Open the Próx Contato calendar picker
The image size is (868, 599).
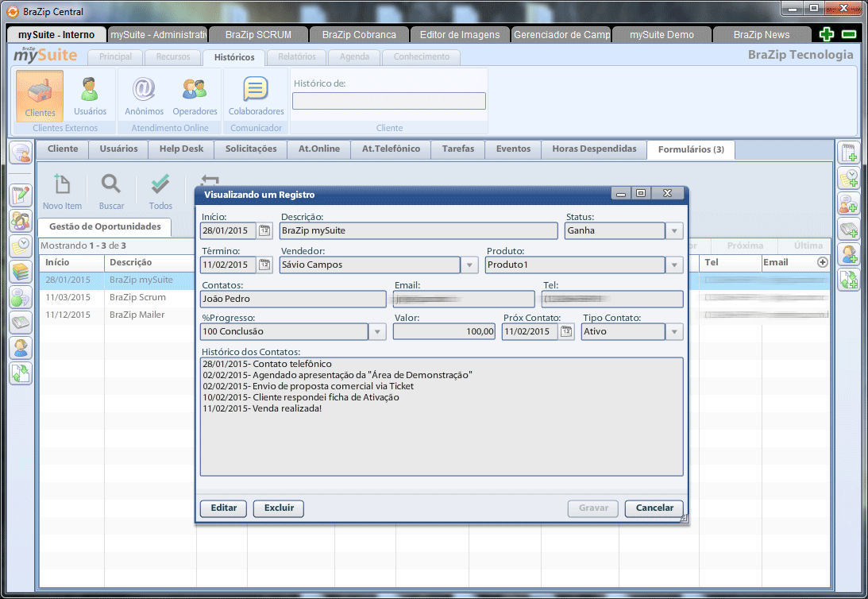pos(566,331)
